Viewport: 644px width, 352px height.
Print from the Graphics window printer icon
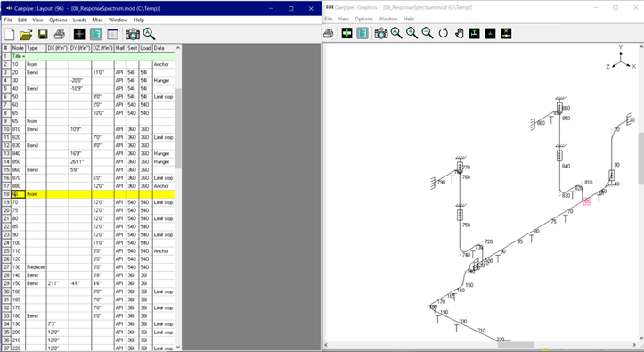coord(328,33)
